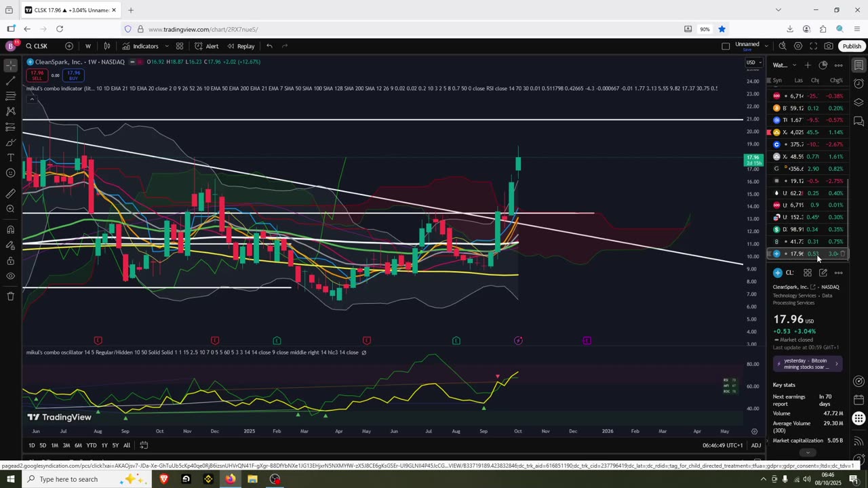Open time axis settings gear
Viewport: 868px width, 488px height.
pos(754,431)
